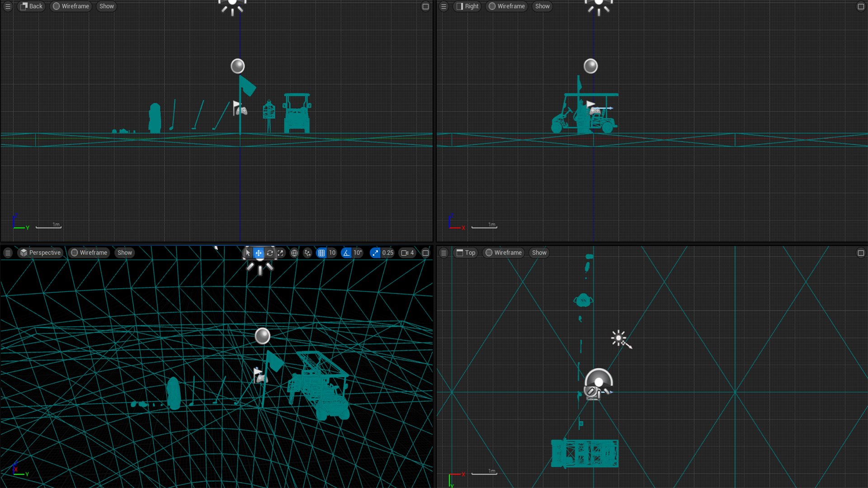Click Show in the Top viewport
The image size is (868, 488).
(x=539, y=253)
